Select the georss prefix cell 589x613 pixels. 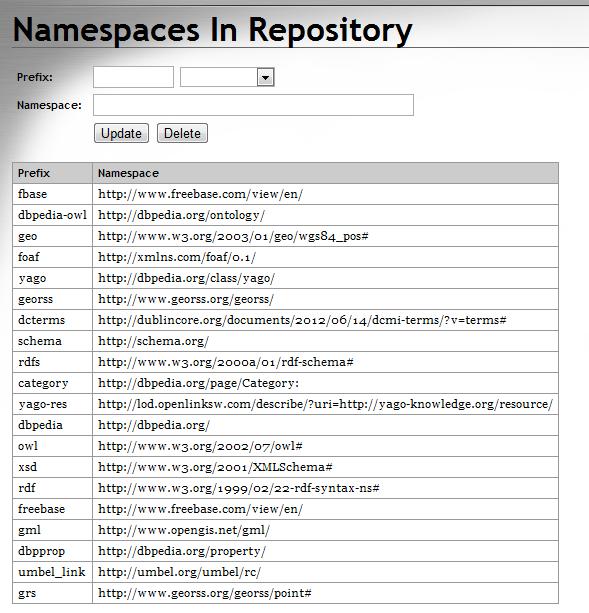[52, 299]
